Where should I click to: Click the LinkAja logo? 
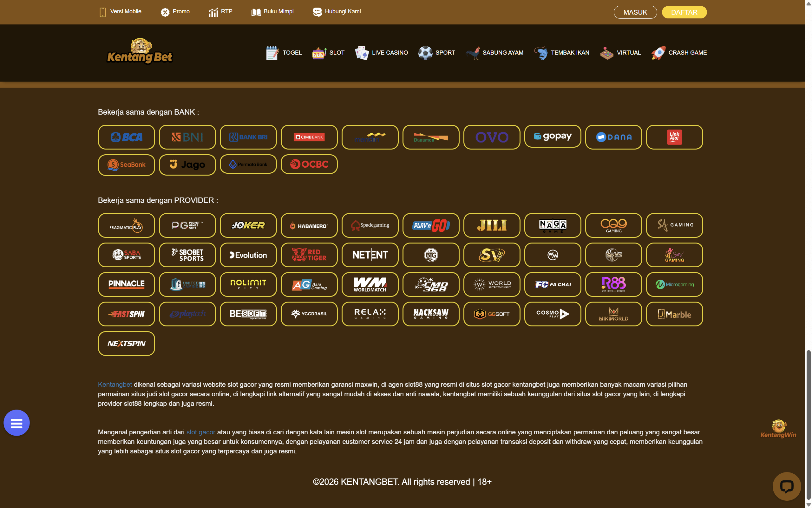click(x=674, y=137)
